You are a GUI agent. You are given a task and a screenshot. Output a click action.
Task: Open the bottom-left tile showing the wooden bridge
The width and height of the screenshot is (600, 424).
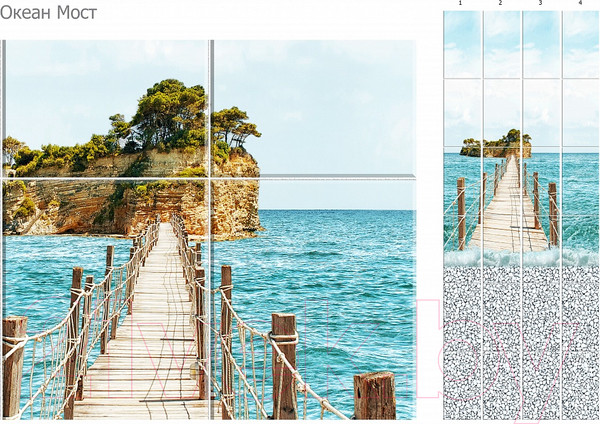click(x=106, y=299)
